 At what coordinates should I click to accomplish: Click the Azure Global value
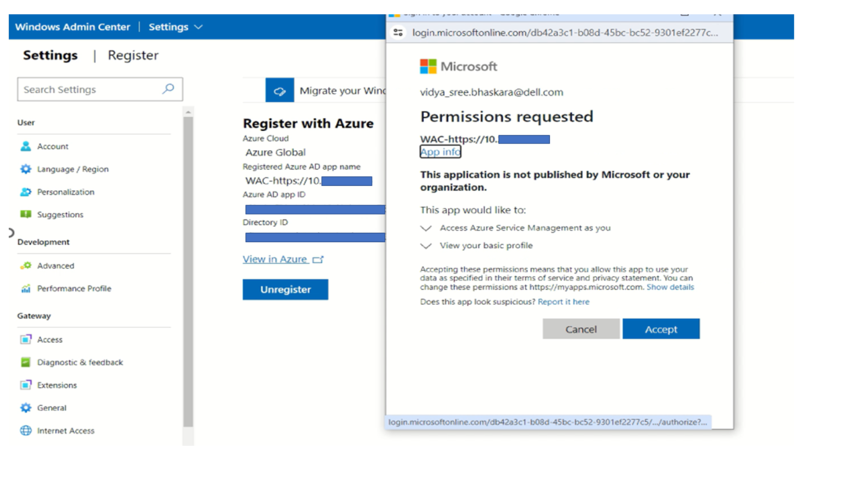click(275, 152)
